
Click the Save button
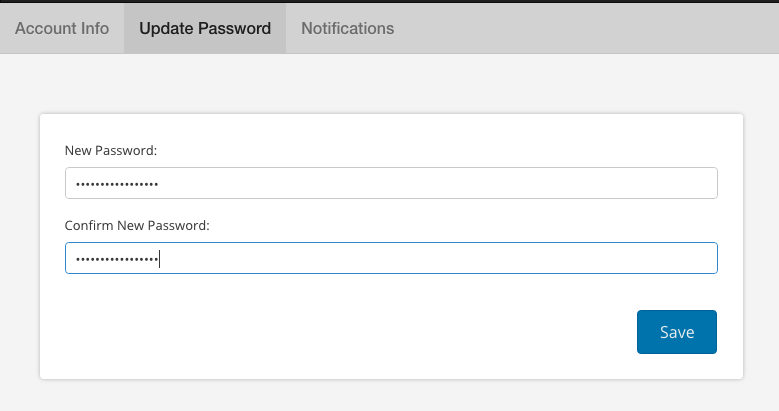point(676,332)
